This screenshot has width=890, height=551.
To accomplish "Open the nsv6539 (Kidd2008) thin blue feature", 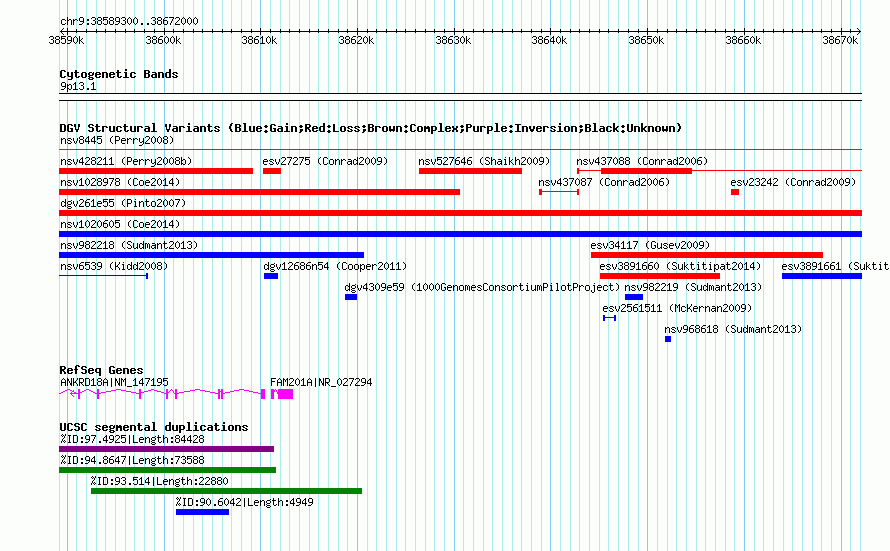I will pos(103,276).
